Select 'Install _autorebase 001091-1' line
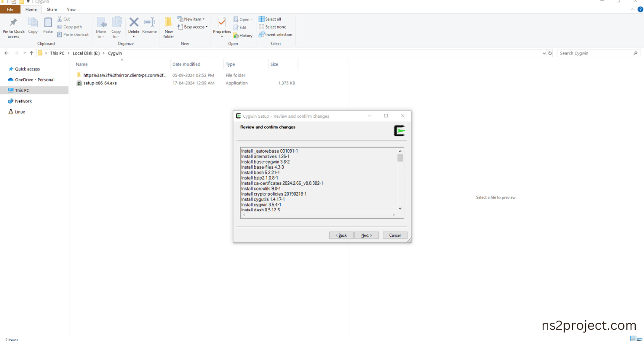The width and height of the screenshot is (644, 341). (269, 151)
